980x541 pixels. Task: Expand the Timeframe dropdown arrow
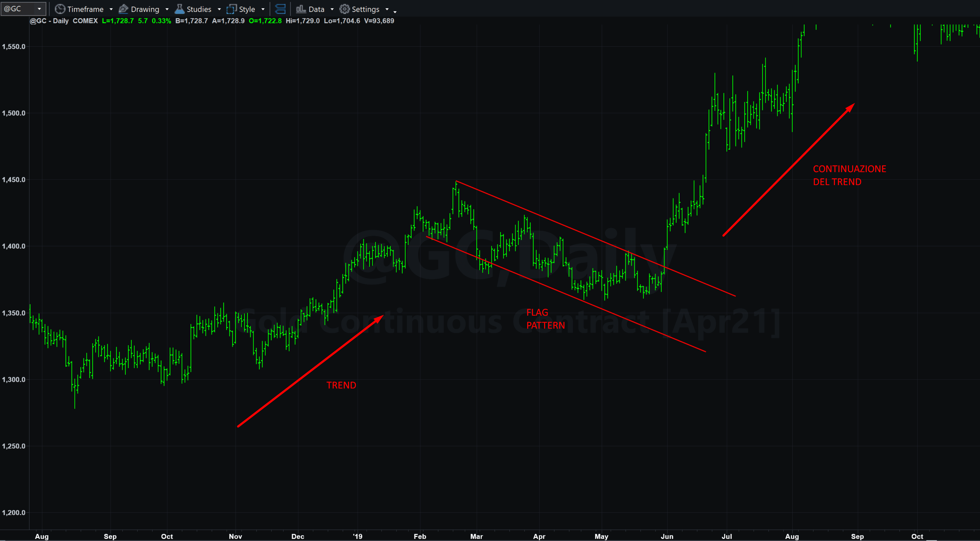click(111, 9)
